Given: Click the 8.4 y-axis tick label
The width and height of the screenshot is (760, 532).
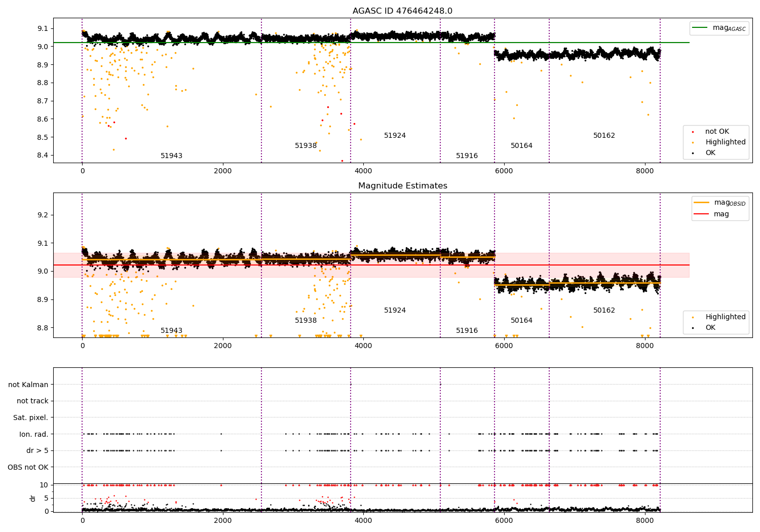Looking at the screenshot, I should pyautogui.click(x=43, y=156).
